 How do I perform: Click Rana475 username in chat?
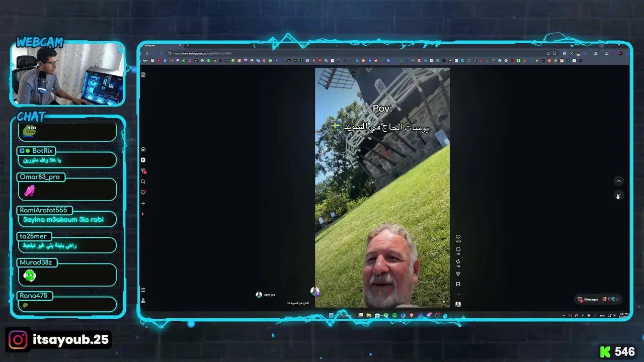pyautogui.click(x=34, y=296)
